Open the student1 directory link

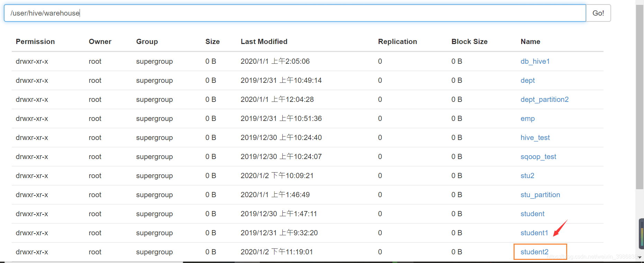(x=534, y=233)
